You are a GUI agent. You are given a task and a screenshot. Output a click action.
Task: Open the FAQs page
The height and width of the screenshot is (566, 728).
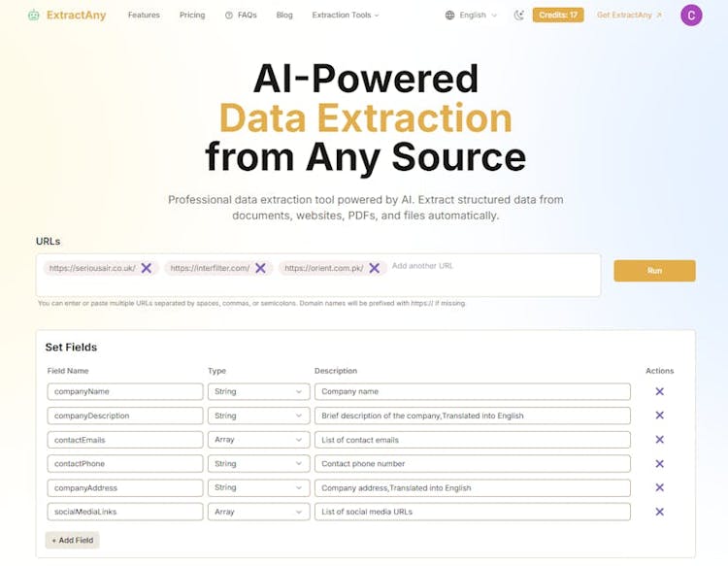(x=241, y=16)
